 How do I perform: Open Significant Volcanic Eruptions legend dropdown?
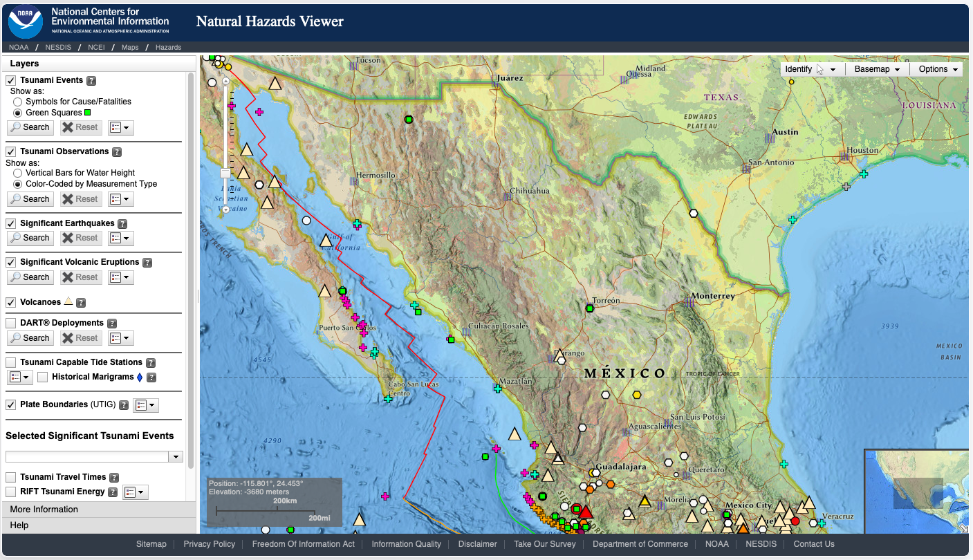pos(121,277)
